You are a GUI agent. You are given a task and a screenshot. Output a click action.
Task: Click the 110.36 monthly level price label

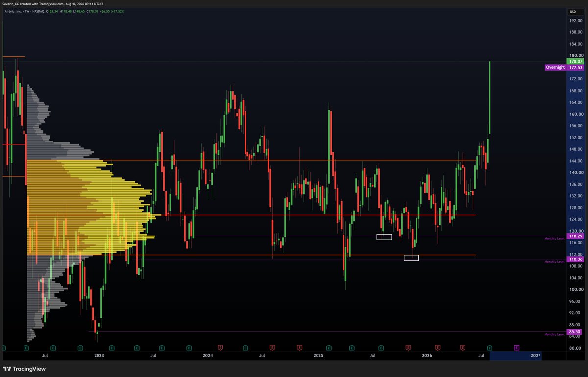(x=575, y=259)
